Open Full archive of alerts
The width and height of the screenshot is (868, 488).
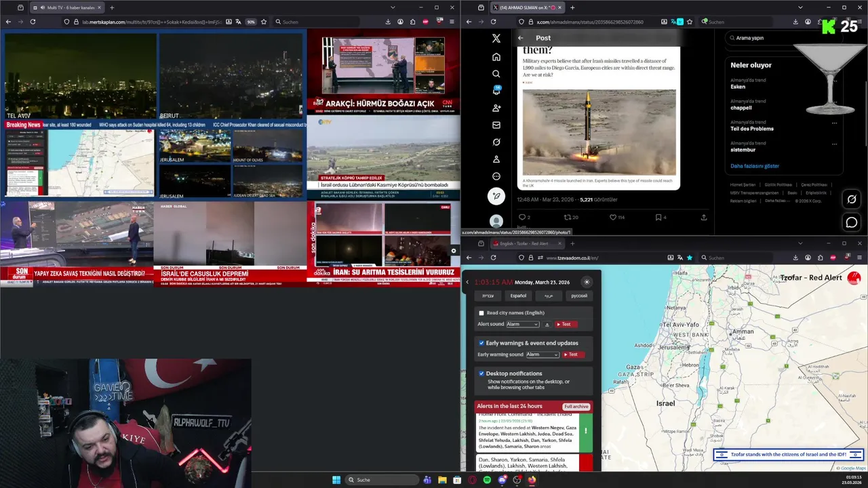click(576, 407)
